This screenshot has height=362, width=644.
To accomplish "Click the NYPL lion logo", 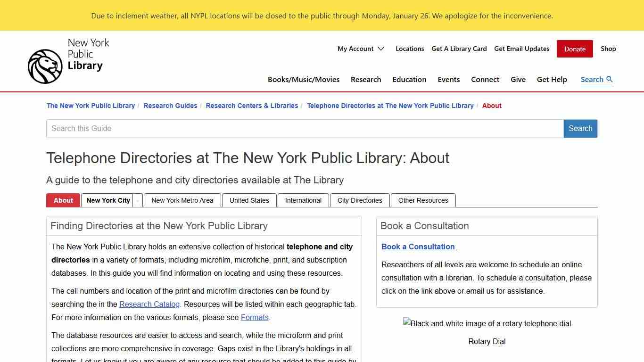I will (45, 66).
